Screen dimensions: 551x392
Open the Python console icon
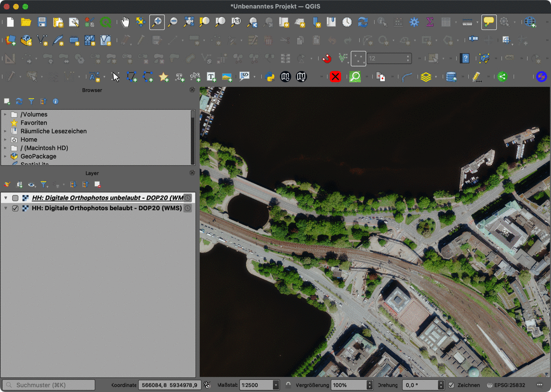(x=270, y=77)
